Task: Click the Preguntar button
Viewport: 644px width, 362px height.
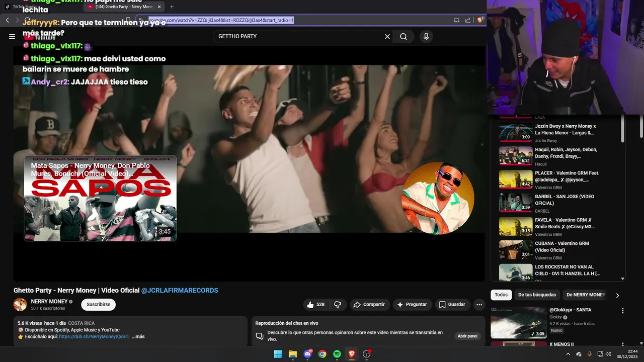Action: (x=412, y=305)
